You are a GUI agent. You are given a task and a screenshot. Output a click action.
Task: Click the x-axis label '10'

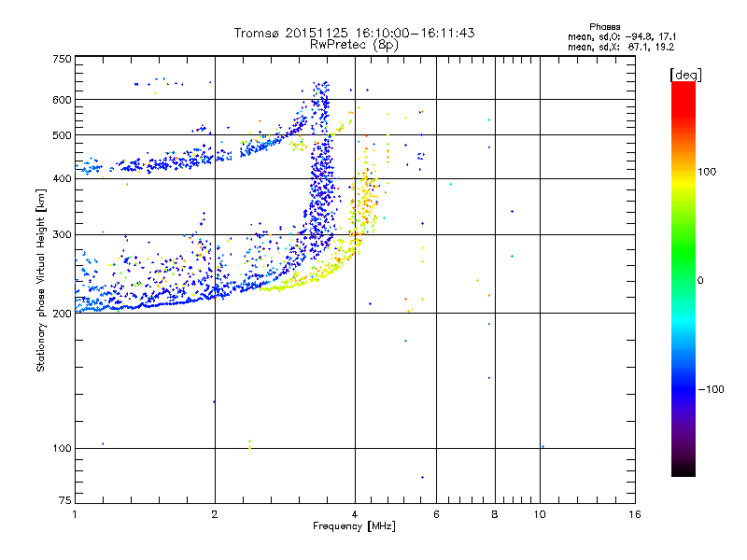[540, 514]
